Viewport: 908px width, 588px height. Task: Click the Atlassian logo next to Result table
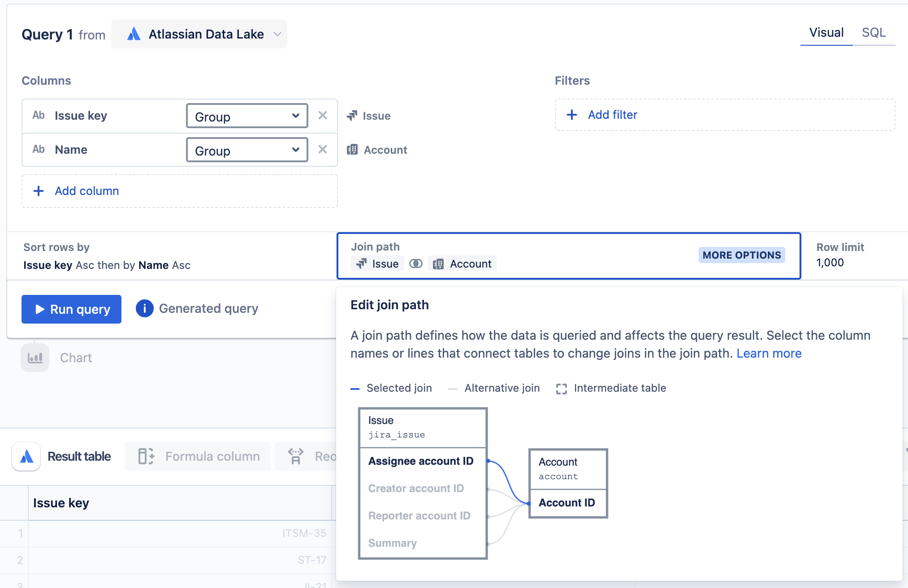coord(26,456)
